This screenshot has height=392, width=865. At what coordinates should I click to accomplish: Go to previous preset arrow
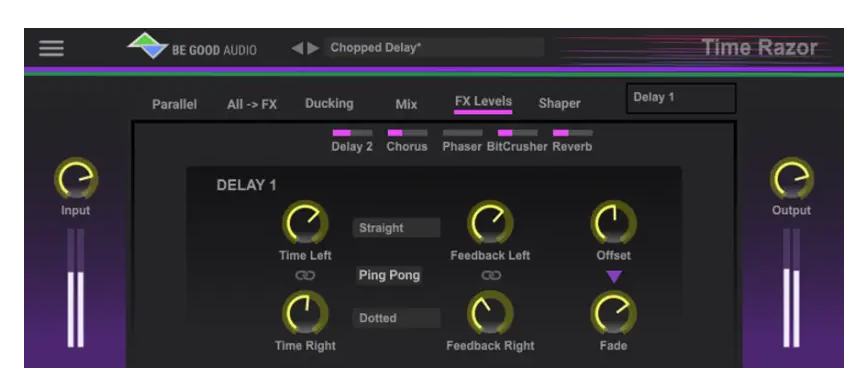pyautogui.click(x=297, y=49)
